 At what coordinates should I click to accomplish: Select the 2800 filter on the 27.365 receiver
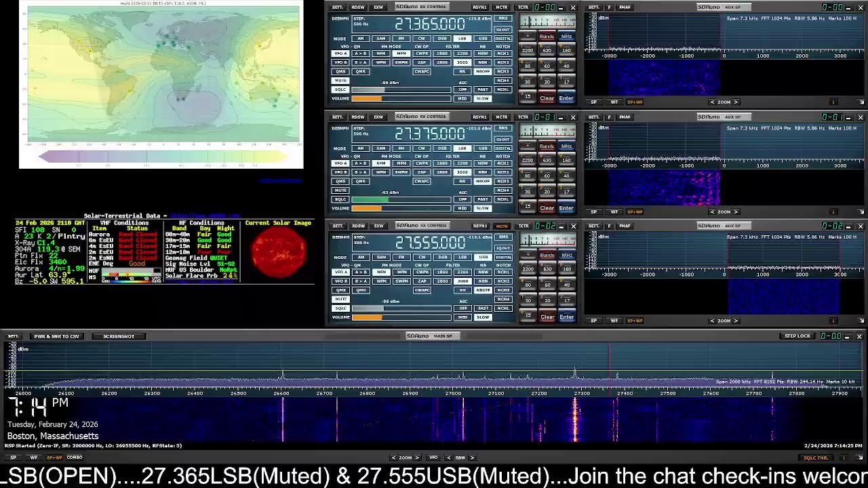[442, 62]
